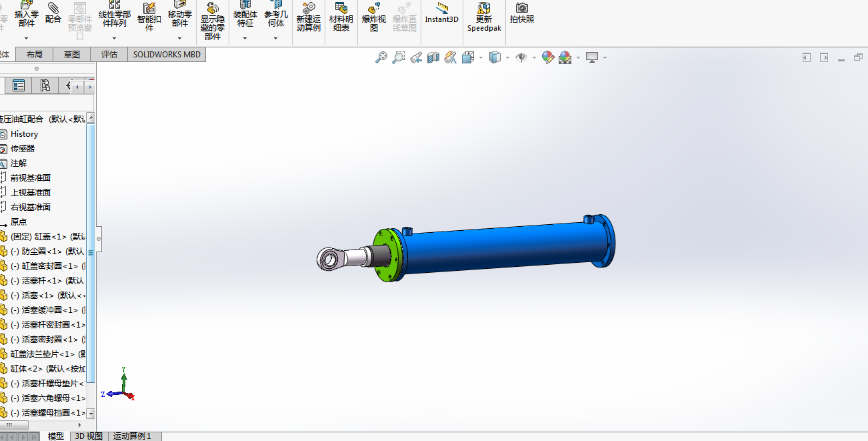Open the Hide/Show Items dropdown arrow
Viewport: 868px width, 441px height.
coord(534,58)
